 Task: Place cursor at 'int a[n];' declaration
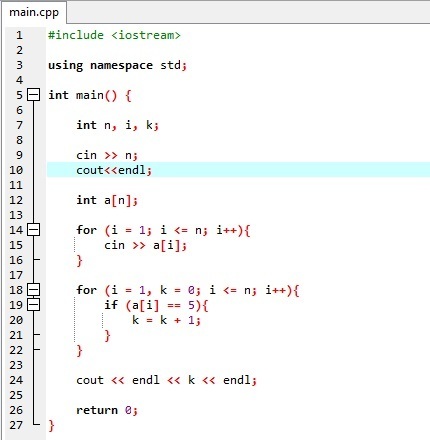coord(107,200)
